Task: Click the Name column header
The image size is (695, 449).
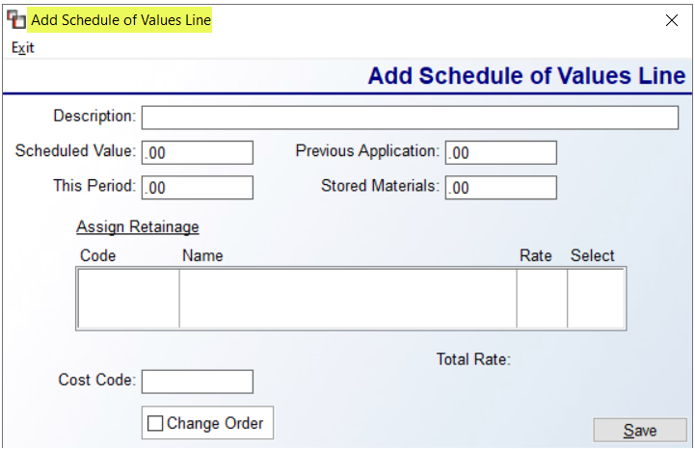Action: 203,256
